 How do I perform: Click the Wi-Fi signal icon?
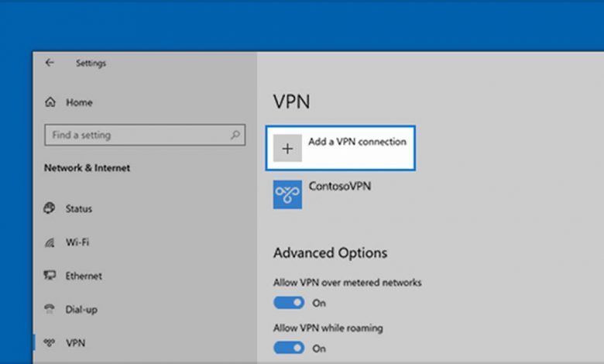tap(50, 242)
